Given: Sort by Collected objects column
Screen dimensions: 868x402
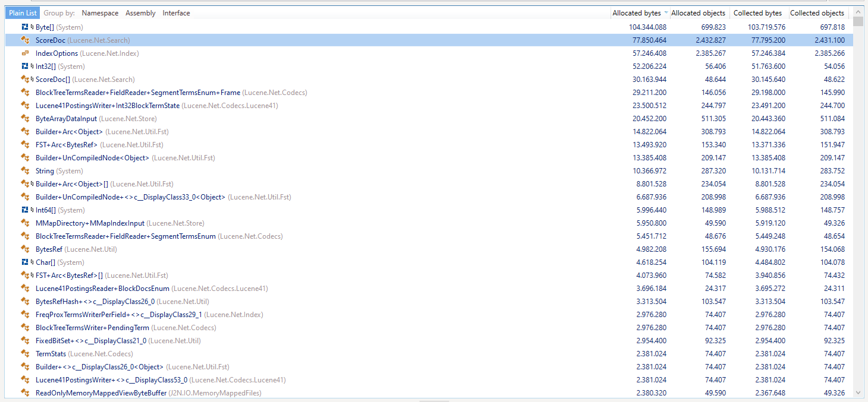Looking at the screenshot, I should tap(817, 13).
